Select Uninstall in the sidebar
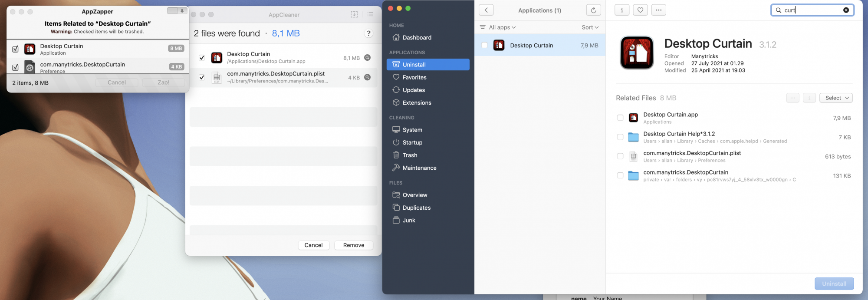868x300 pixels. [428, 65]
